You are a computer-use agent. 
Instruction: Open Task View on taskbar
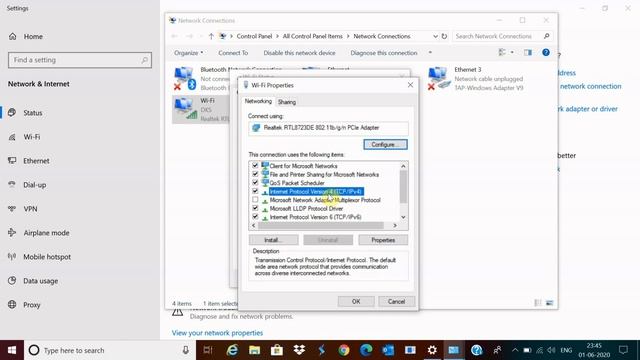(208, 350)
